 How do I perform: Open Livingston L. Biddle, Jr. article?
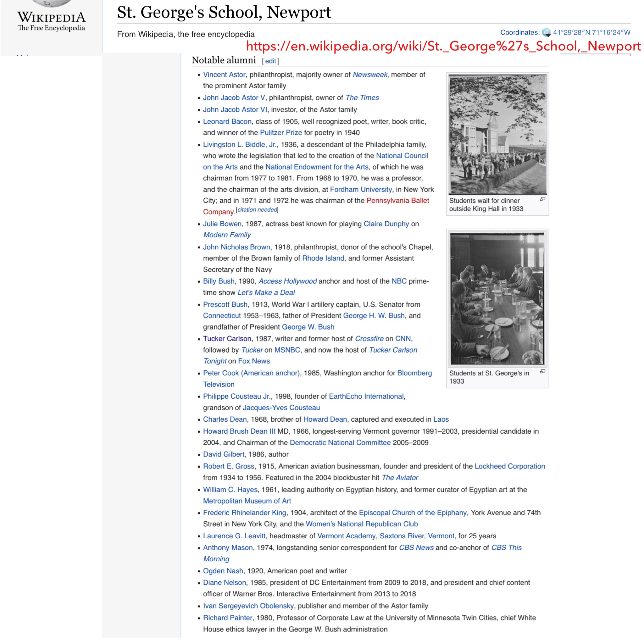point(240,145)
